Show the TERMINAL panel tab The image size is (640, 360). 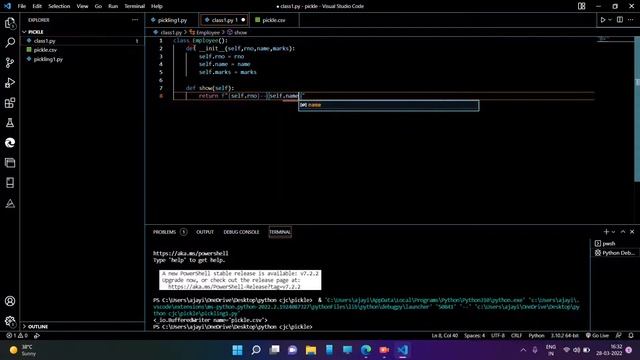280,232
